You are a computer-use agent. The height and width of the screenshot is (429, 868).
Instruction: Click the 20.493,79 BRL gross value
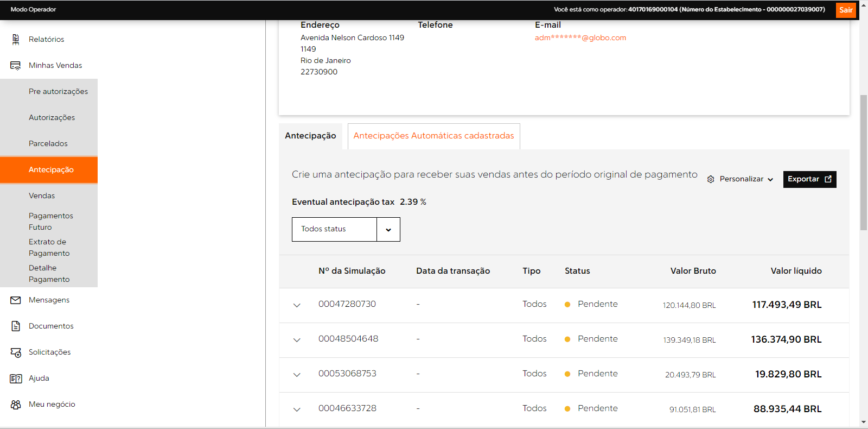[x=690, y=375]
